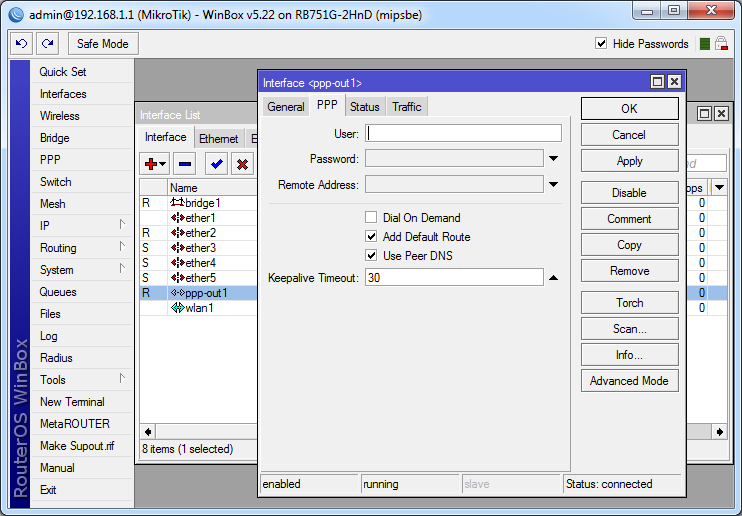742x516 pixels.
Task: Uncheck Use Peer DNS
Action: point(371,256)
